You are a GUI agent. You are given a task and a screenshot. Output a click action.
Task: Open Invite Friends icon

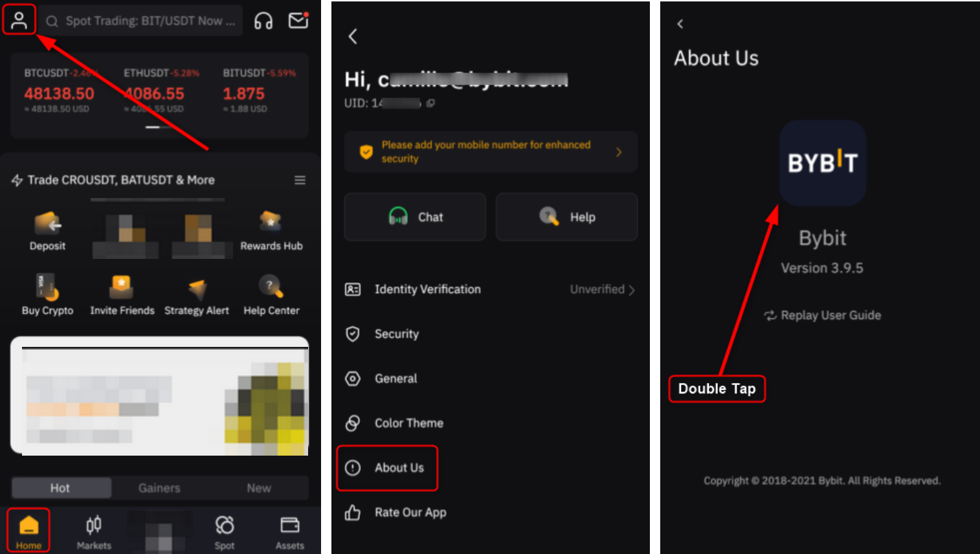[122, 287]
